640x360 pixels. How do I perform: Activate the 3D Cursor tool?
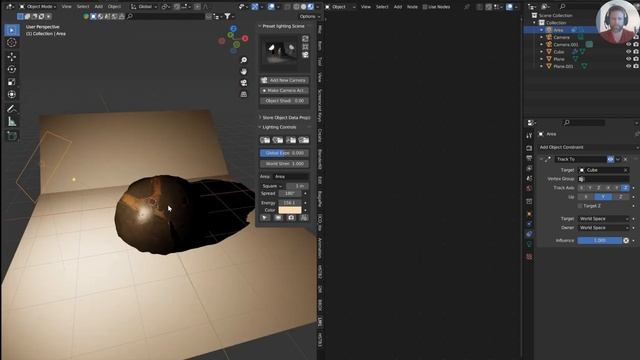point(11,43)
